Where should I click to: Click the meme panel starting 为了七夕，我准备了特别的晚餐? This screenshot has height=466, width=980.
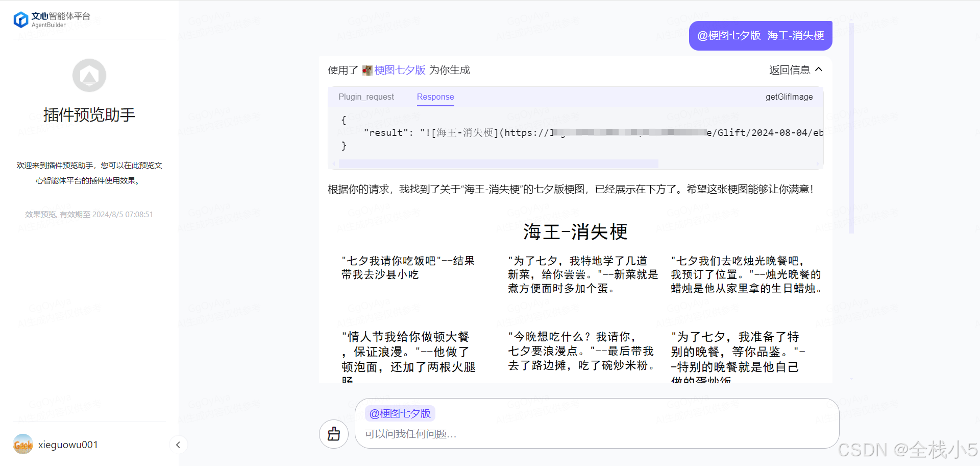pyautogui.click(x=738, y=357)
